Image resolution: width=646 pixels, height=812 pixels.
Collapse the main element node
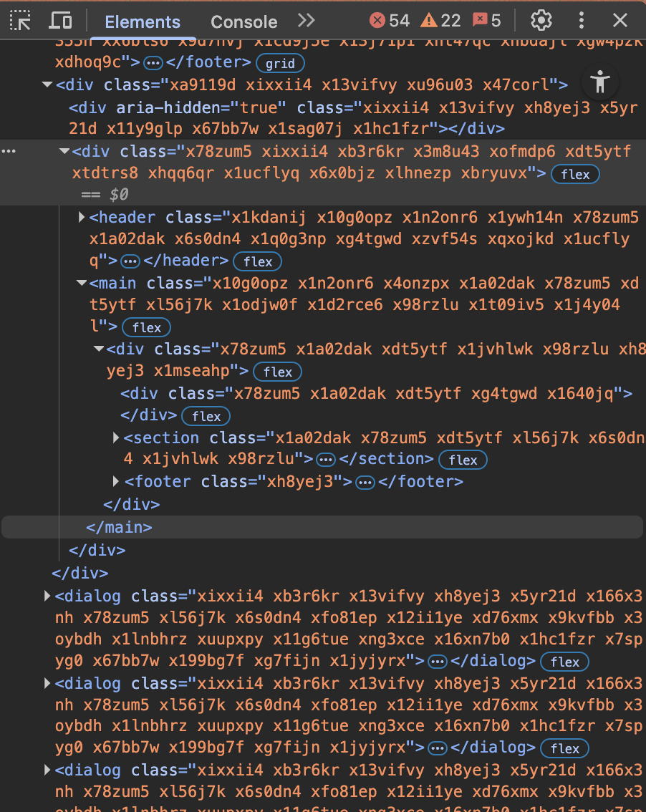(x=82, y=283)
